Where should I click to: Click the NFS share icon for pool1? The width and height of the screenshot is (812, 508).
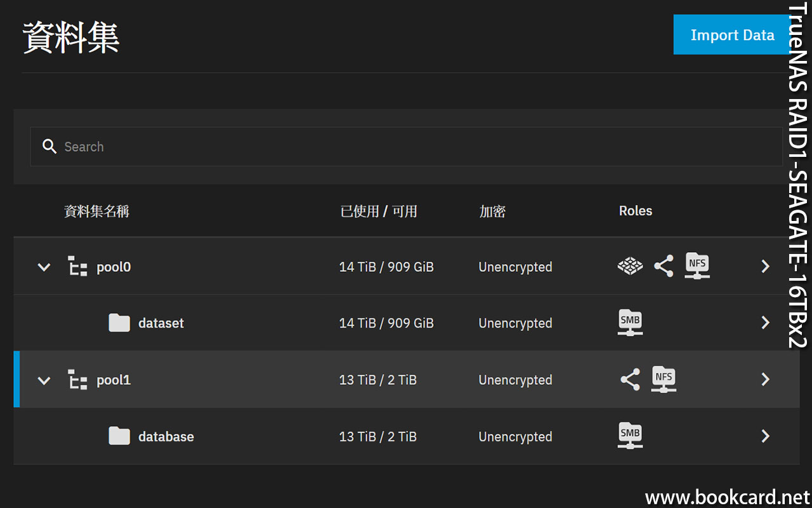pyautogui.click(x=664, y=379)
